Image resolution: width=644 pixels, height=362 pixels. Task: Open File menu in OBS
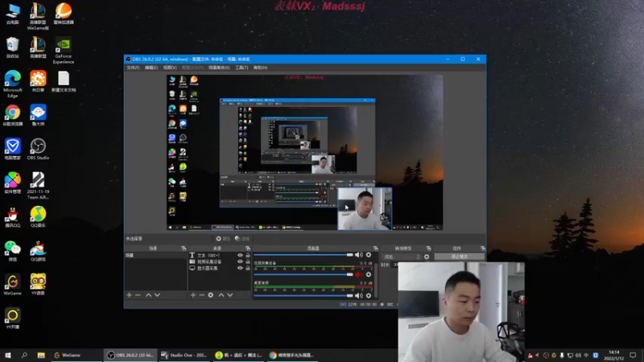coord(133,68)
